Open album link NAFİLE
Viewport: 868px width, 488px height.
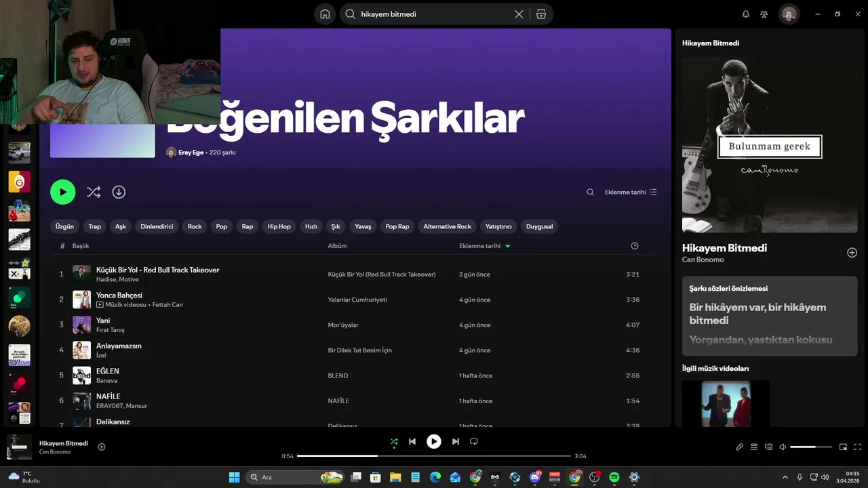pyautogui.click(x=338, y=401)
